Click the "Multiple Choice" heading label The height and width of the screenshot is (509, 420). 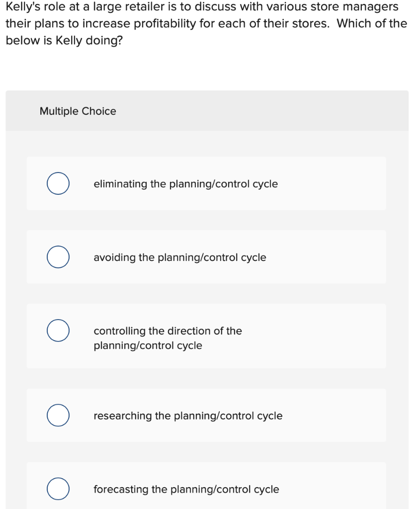tap(78, 111)
